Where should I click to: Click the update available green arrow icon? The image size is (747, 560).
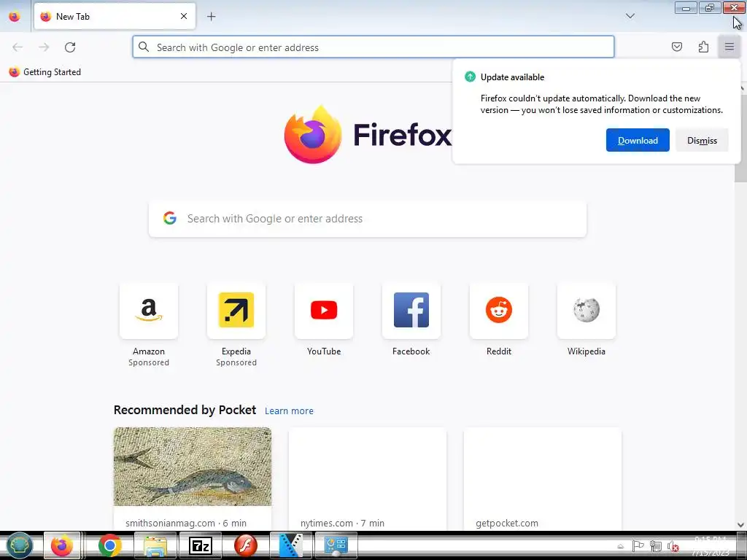pos(471,77)
